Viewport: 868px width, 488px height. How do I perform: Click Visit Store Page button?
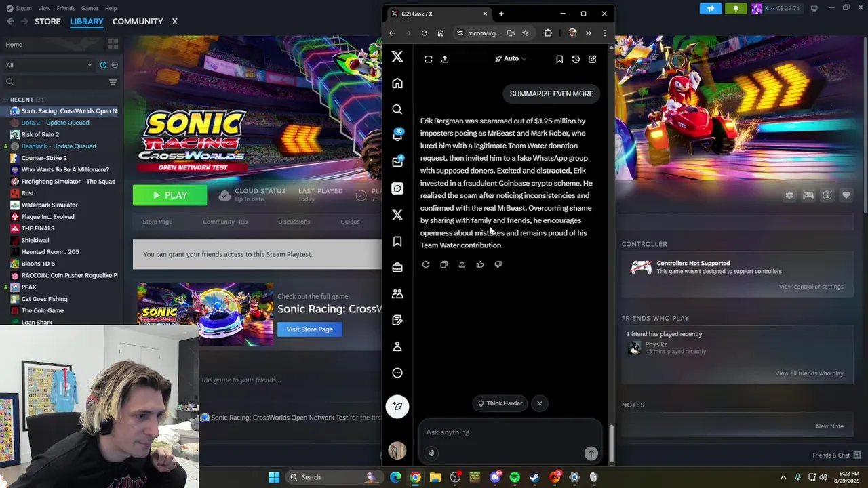(x=309, y=329)
